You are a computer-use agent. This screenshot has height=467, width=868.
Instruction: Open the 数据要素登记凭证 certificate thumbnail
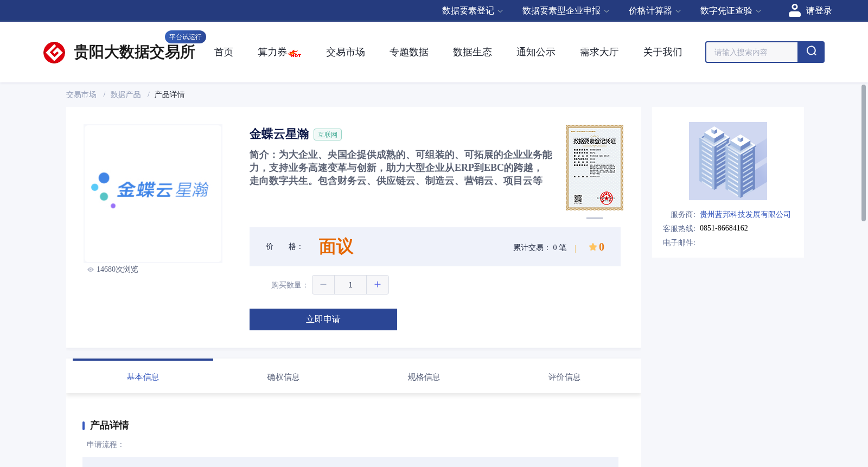[595, 168]
